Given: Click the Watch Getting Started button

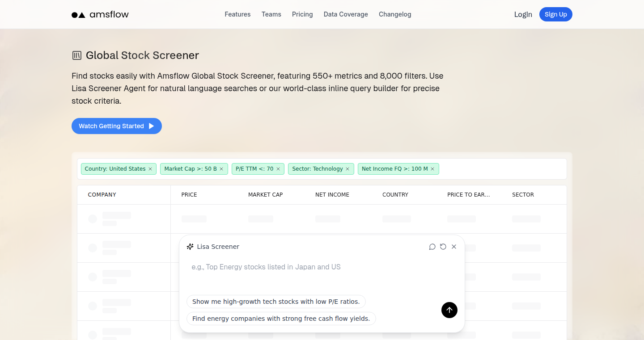Looking at the screenshot, I should pyautogui.click(x=117, y=126).
